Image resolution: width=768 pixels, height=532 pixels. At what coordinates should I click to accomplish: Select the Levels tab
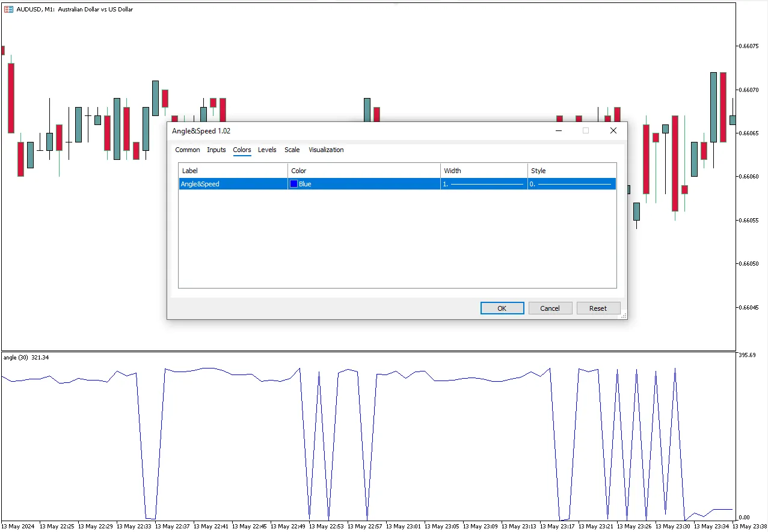click(x=267, y=150)
